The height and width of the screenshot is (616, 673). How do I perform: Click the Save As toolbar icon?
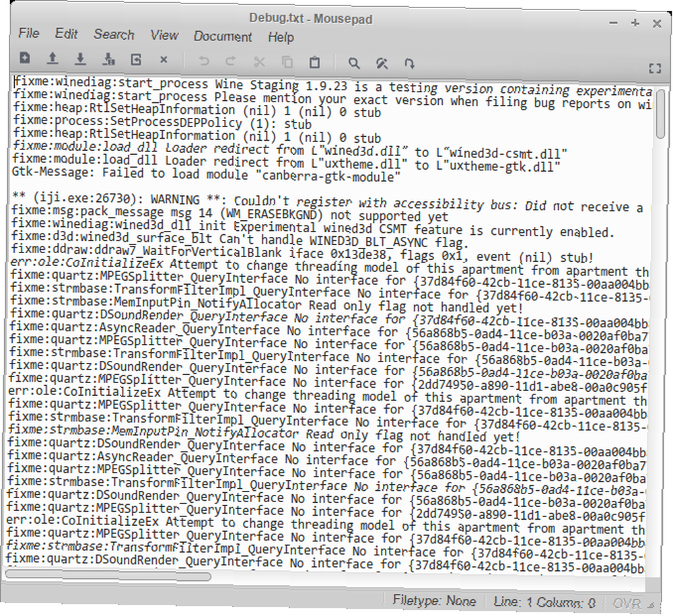(x=108, y=59)
